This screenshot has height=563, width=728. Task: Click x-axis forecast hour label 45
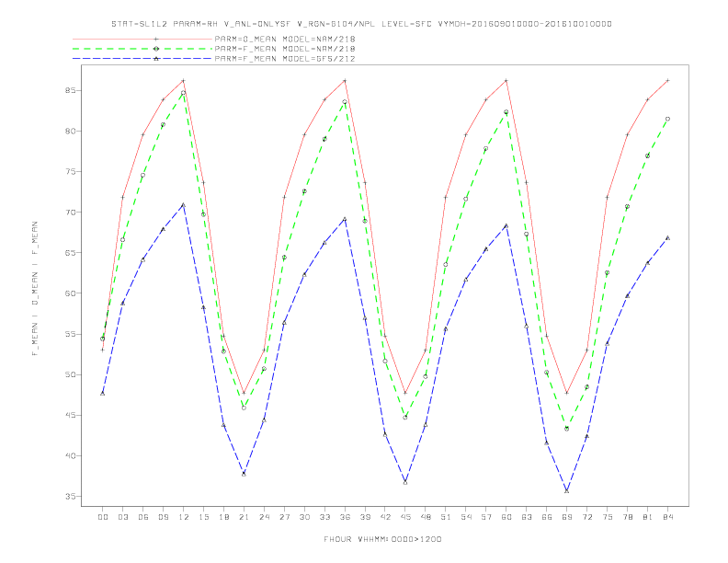(405, 517)
